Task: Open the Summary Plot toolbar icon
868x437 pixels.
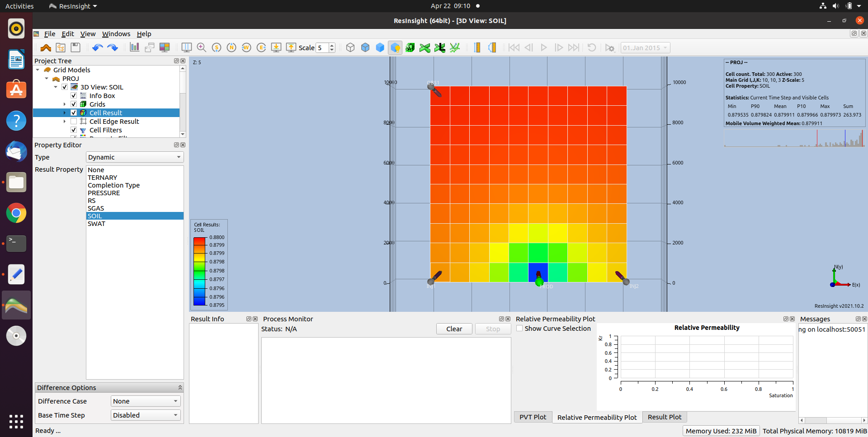Action: 134,47
